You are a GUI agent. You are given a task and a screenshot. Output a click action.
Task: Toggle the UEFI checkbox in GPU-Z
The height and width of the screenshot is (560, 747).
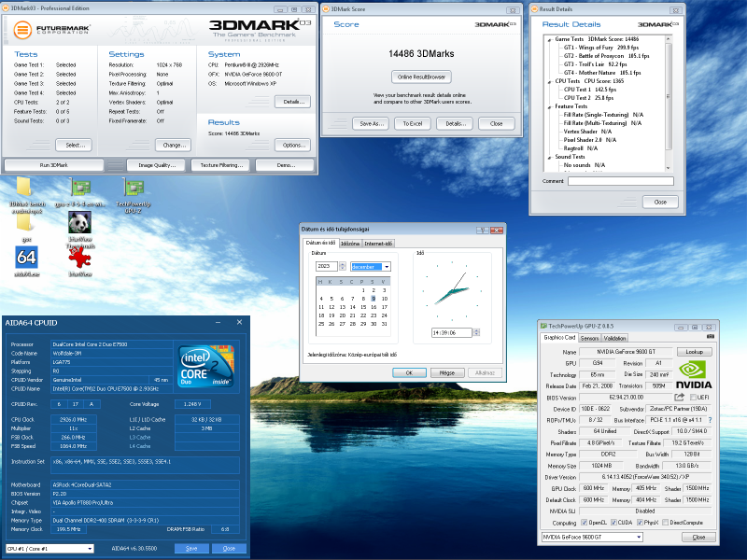tap(693, 398)
